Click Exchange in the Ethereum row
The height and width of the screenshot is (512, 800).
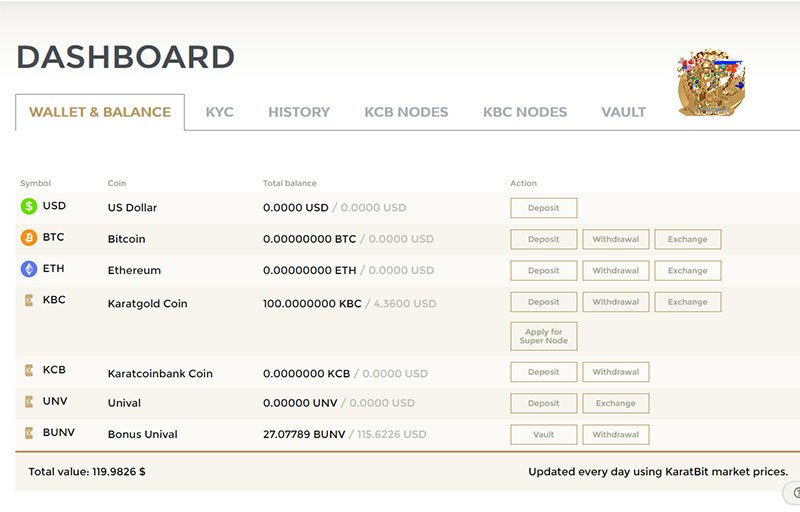688,271
